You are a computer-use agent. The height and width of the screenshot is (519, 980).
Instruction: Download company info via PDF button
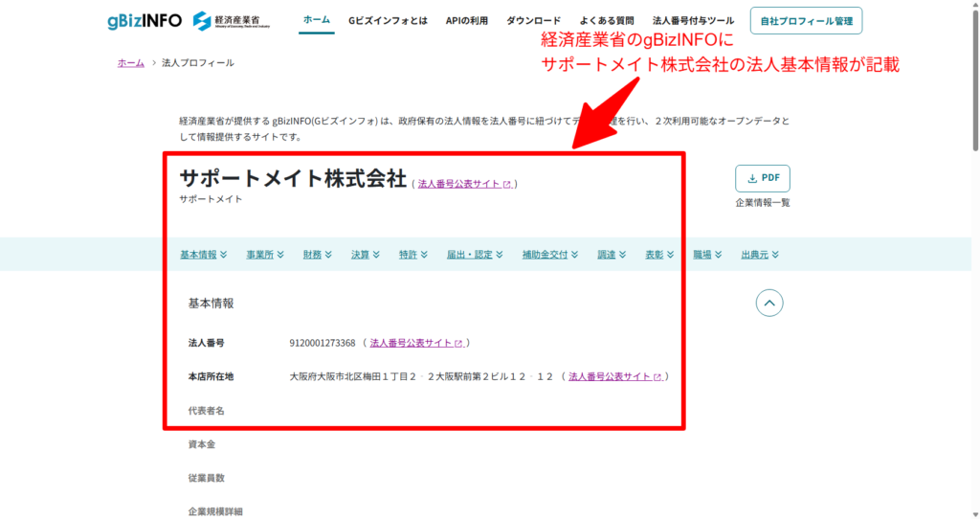(763, 178)
